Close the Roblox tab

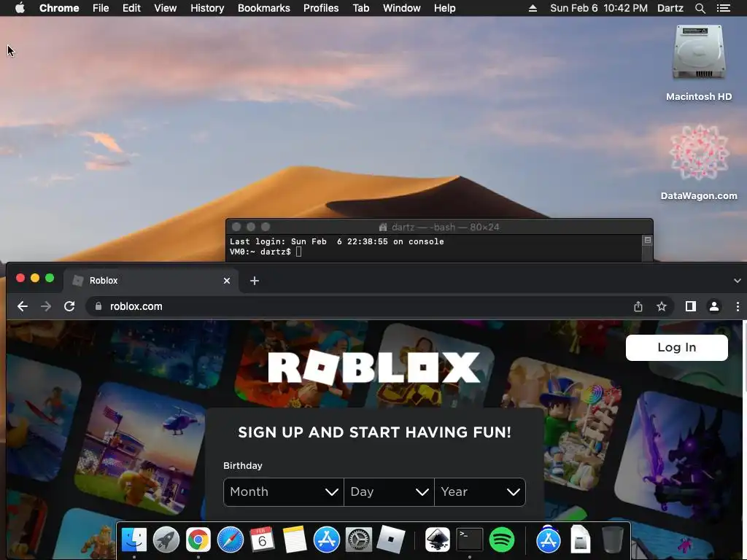tap(227, 281)
